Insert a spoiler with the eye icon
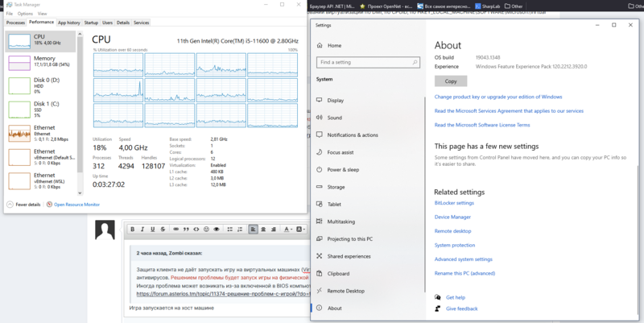644x323 pixels. 217,230
